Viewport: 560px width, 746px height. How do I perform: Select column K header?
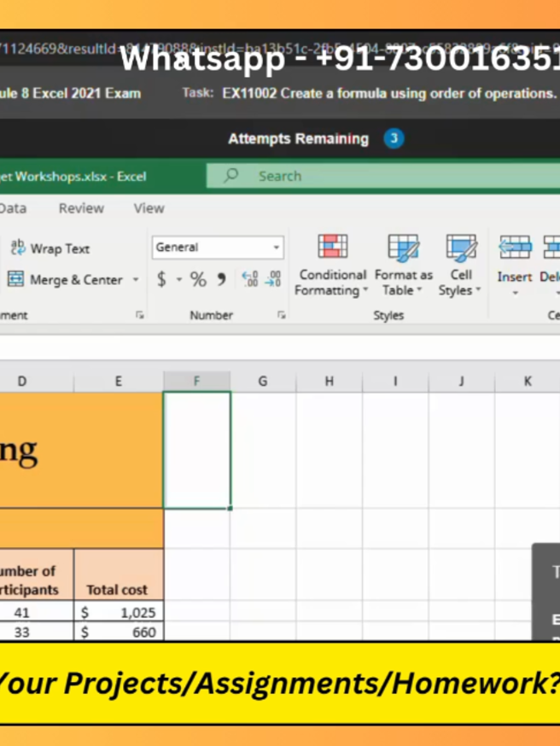(528, 381)
